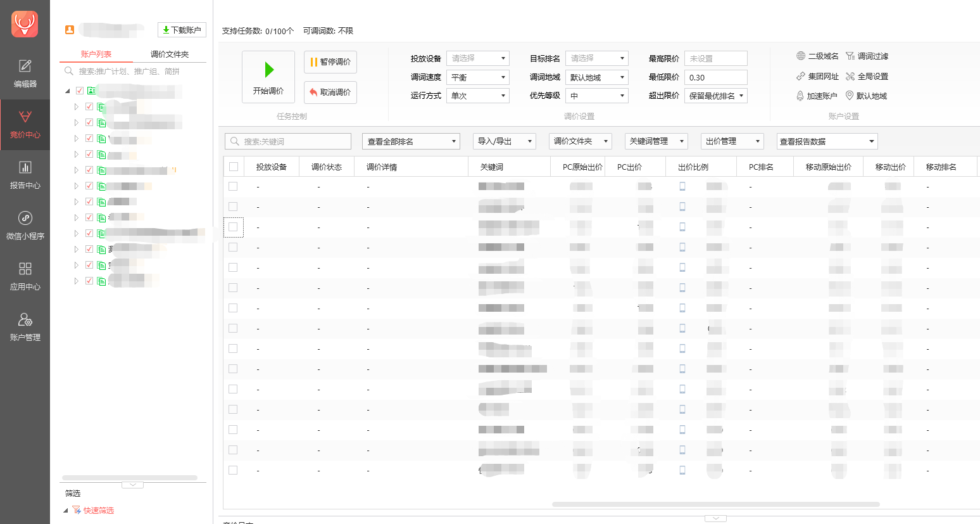The height and width of the screenshot is (524, 980).
Task: Open the 运行方式 dropdown showing 单次
Action: pos(478,96)
